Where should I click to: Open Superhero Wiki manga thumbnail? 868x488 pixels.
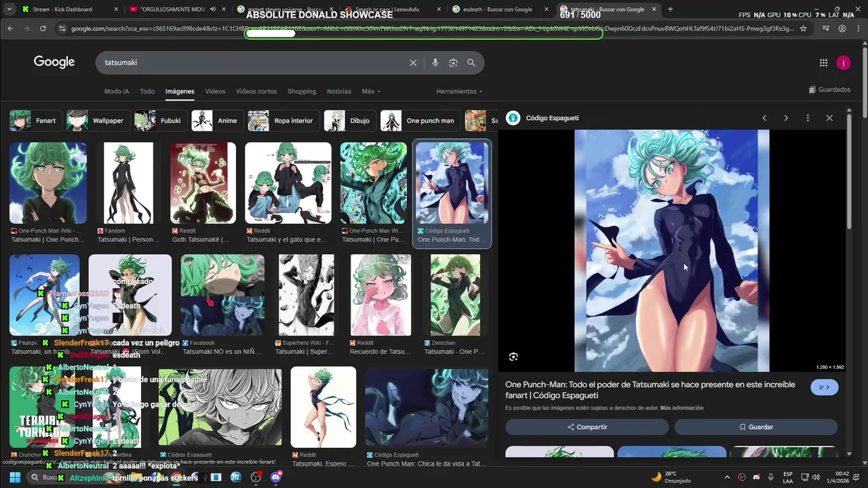pos(307,295)
